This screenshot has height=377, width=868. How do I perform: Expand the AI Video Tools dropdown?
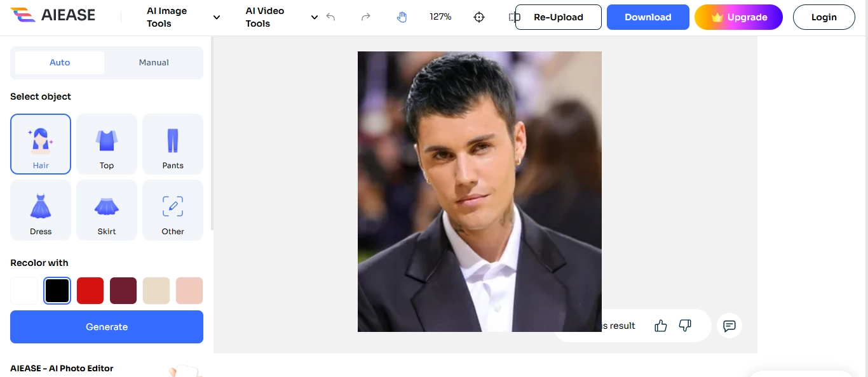tap(282, 17)
